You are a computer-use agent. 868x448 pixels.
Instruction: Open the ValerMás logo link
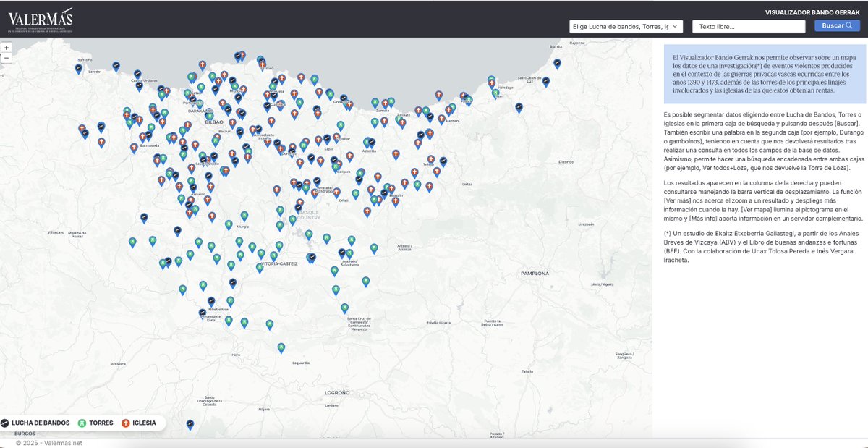click(x=41, y=19)
